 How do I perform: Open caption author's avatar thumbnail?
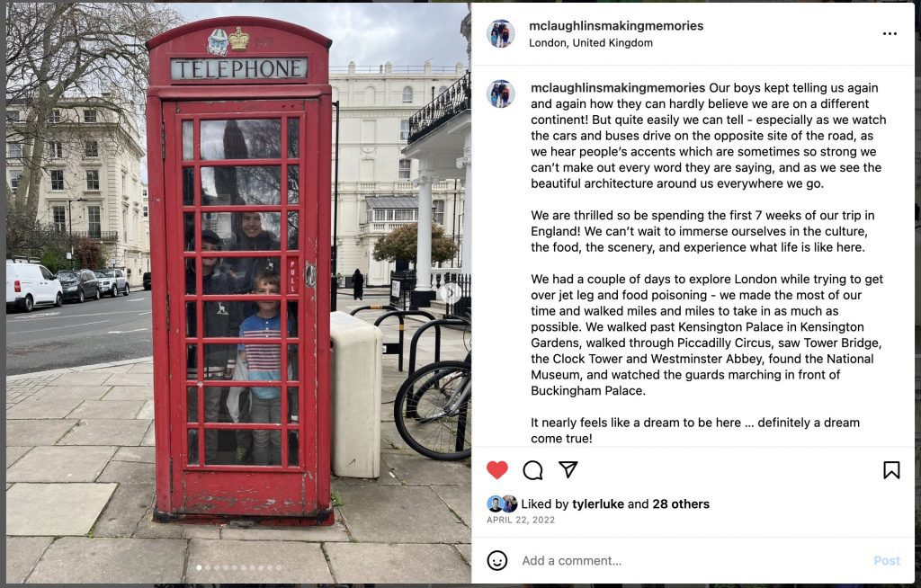pyautogui.click(x=501, y=94)
